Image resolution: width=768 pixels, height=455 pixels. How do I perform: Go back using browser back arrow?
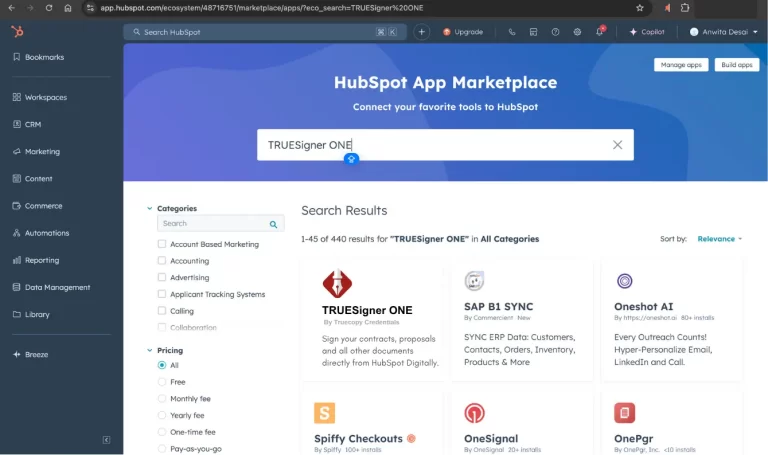(11, 8)
